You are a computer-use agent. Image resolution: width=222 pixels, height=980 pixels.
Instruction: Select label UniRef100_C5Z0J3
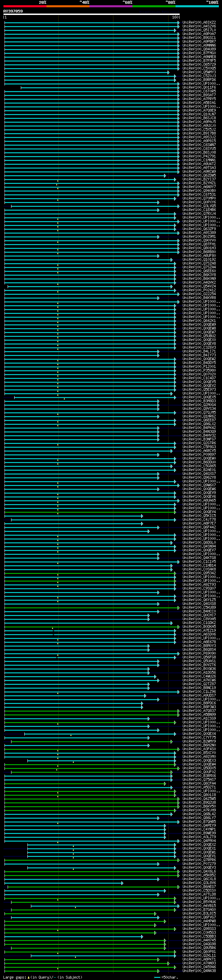coord(199,76)
